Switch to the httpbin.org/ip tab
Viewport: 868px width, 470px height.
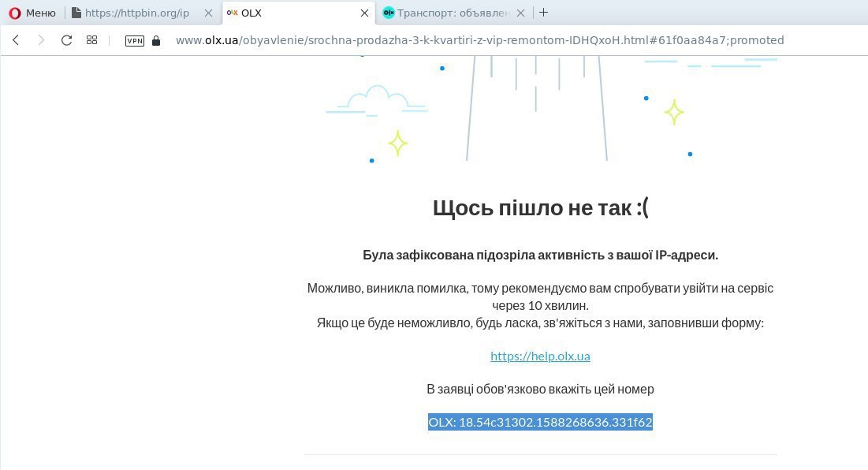[x=142, y=13]
